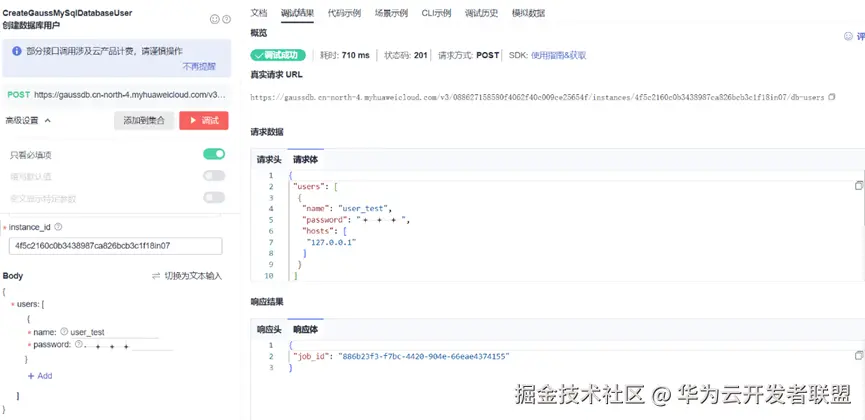Toggle the third switch under advanced settings
The width and height of the screenshot is (865, 420).
tap(214, 197)
